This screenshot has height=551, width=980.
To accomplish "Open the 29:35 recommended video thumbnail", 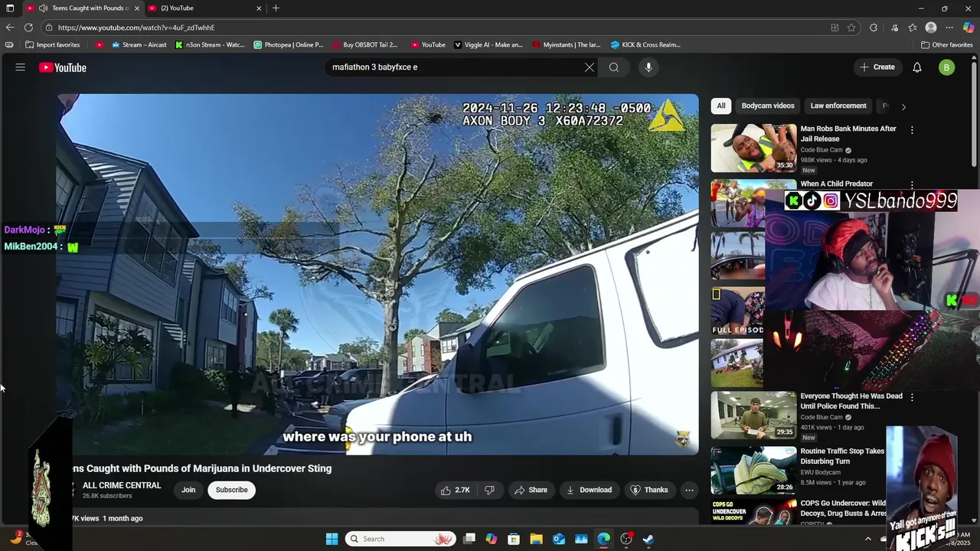I will pyautogui.click(x=753, y=415).
